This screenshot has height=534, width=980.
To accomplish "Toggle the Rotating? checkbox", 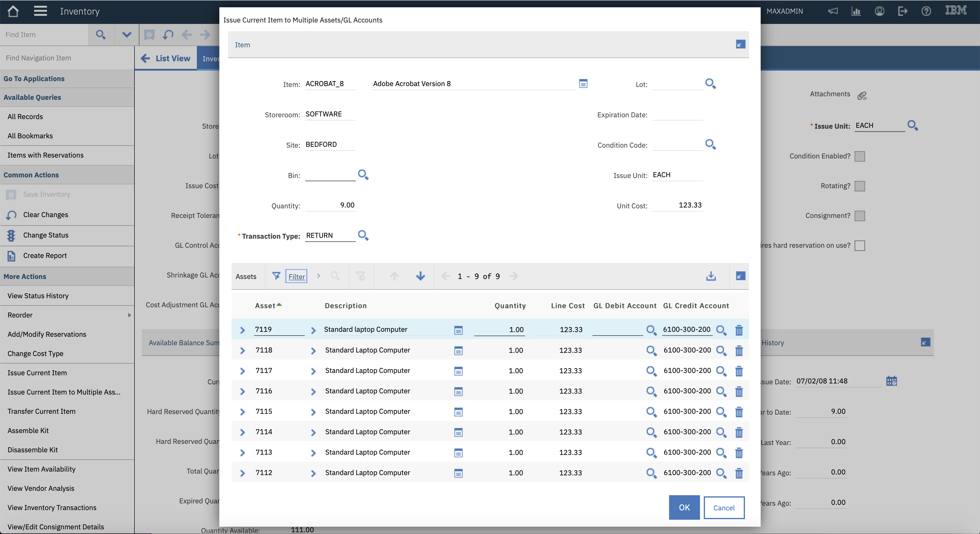I will (x=860, y=186).
